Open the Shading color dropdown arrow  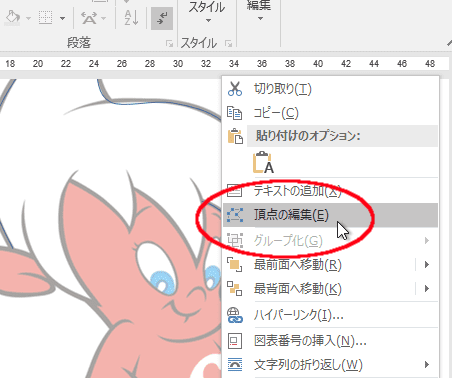[28, 18]
